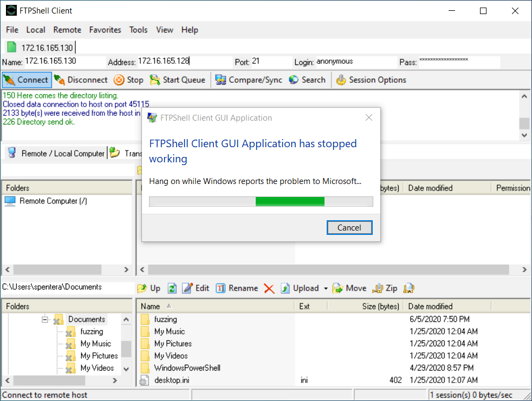
Task: Click the Connect toolbar button
Action: 27,80
